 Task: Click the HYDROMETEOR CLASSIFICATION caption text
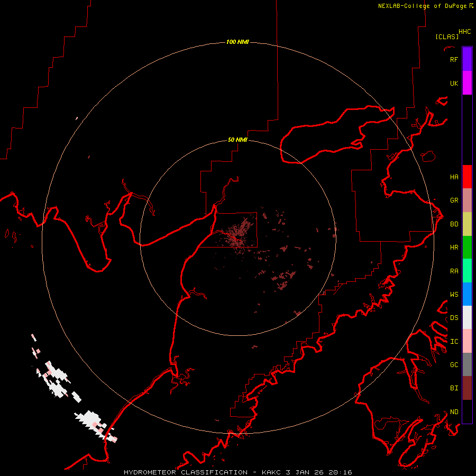tap(186, 472)
